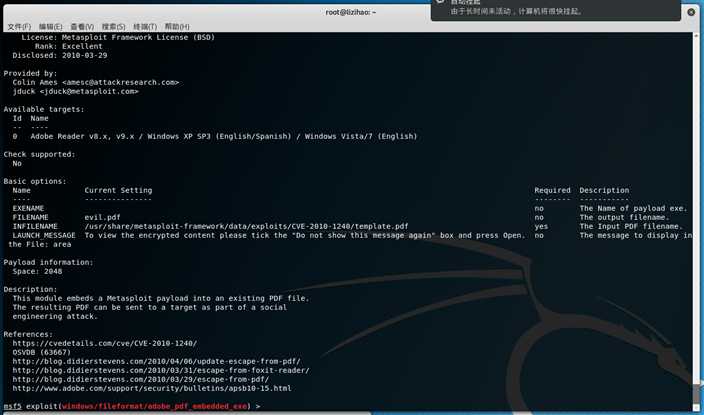Click the 'Check supported:' heading
This screenshot has height=415, width=704.
pos(40,155)
